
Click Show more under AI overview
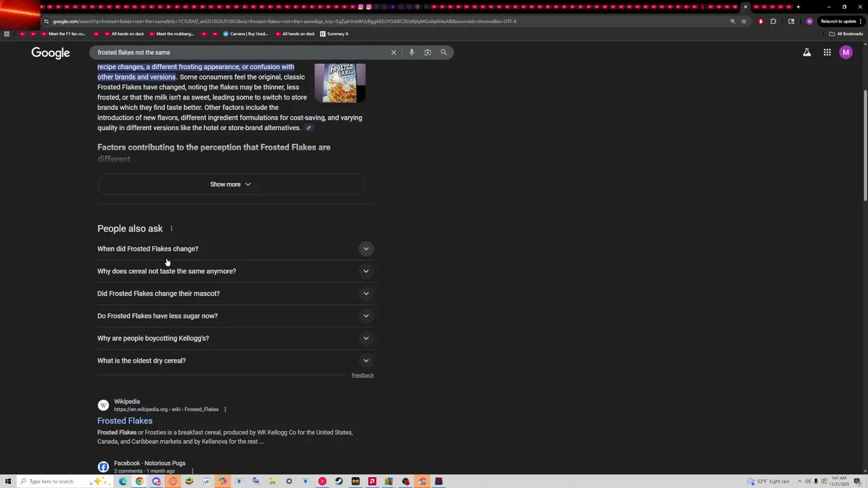click(x=231, y=184)
